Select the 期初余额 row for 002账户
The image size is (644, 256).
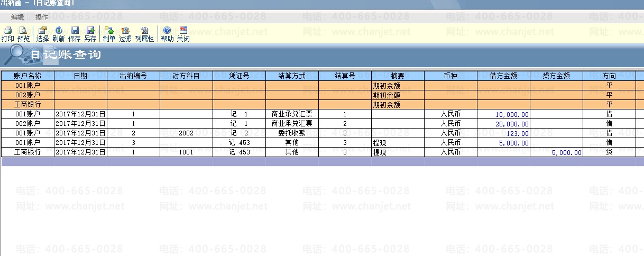tap(322, 95)
